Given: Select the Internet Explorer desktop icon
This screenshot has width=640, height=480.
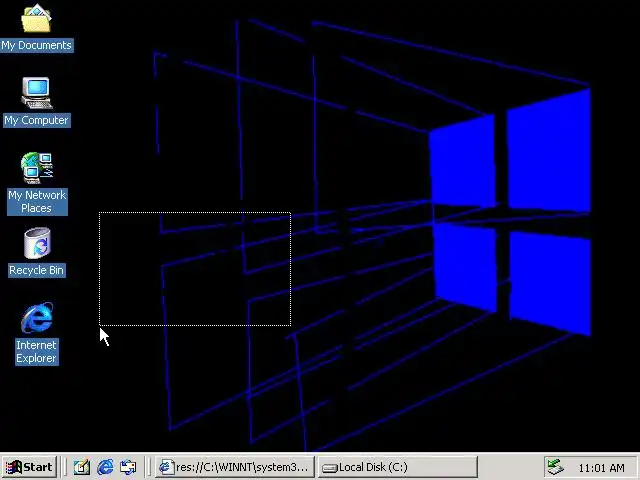Looking at the screenshot, I should (37, 318).
